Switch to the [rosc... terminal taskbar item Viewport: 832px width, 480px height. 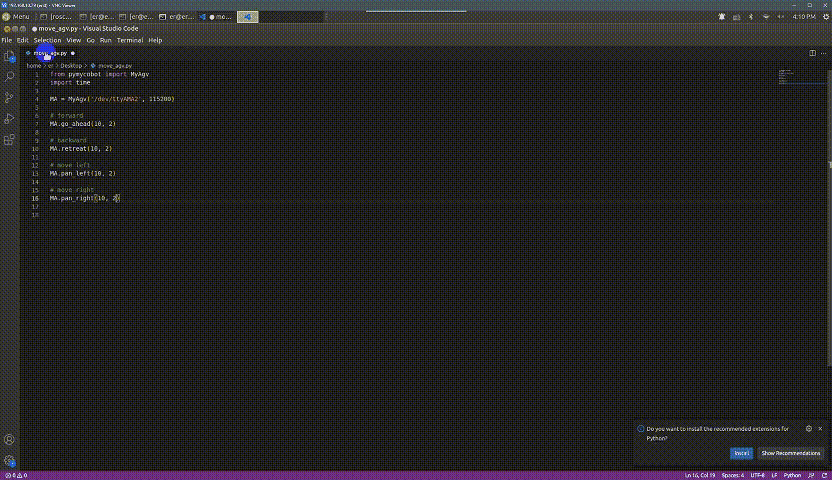[56, 17]
